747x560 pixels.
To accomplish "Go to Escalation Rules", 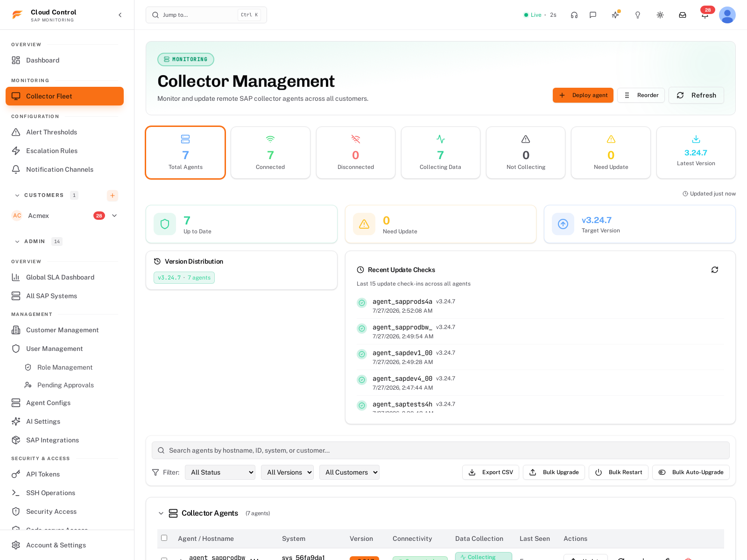I will pyautogui.click(x=64, y=151).
